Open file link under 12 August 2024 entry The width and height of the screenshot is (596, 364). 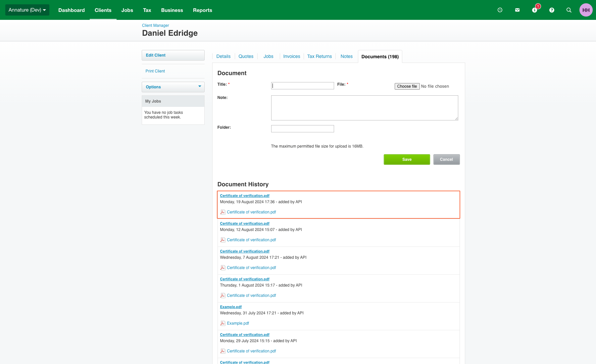[251, 240]
